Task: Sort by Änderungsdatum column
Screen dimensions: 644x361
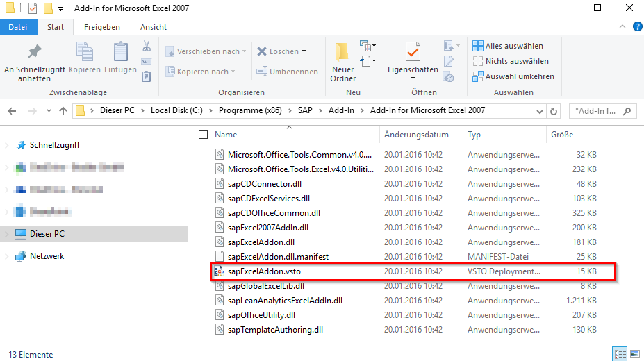Action: click(x=416, y=135)
